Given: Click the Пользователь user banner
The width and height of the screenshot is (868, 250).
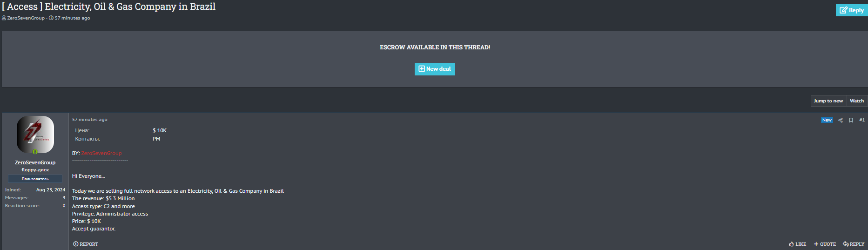Looking at the screenshot, I should pyautogui.click(x=35, y=179).
